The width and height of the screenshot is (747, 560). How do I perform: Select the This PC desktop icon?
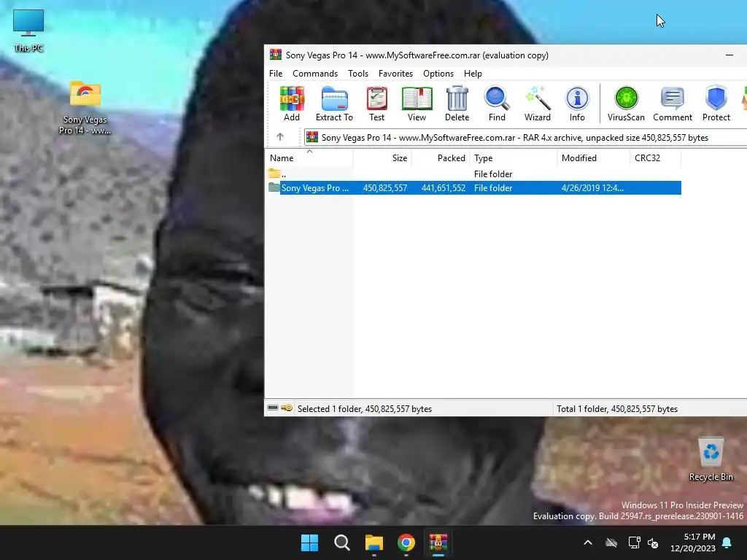pos(28,31)
